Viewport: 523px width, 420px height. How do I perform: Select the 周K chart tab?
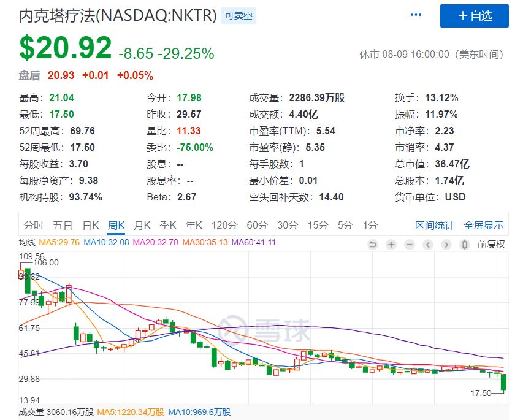coord(116,225)
